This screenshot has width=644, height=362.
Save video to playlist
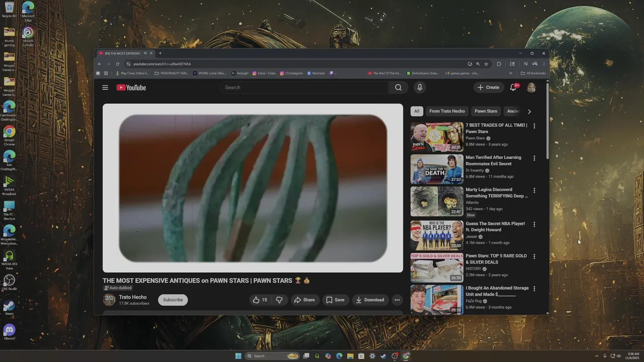(335, 300)
